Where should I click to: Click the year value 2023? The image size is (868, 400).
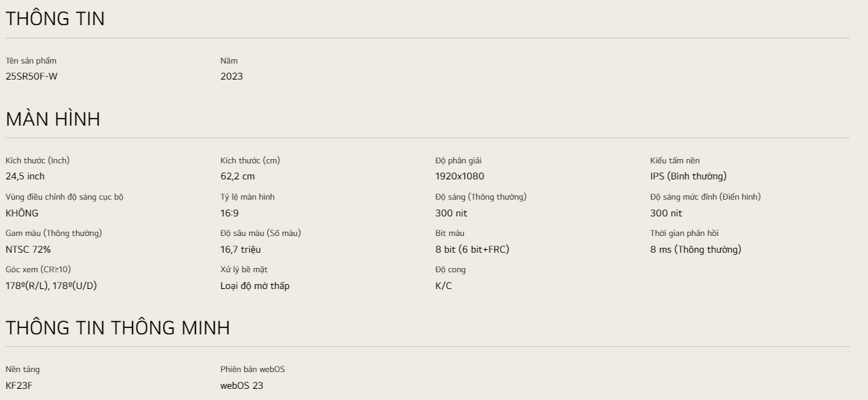point(232,76)
